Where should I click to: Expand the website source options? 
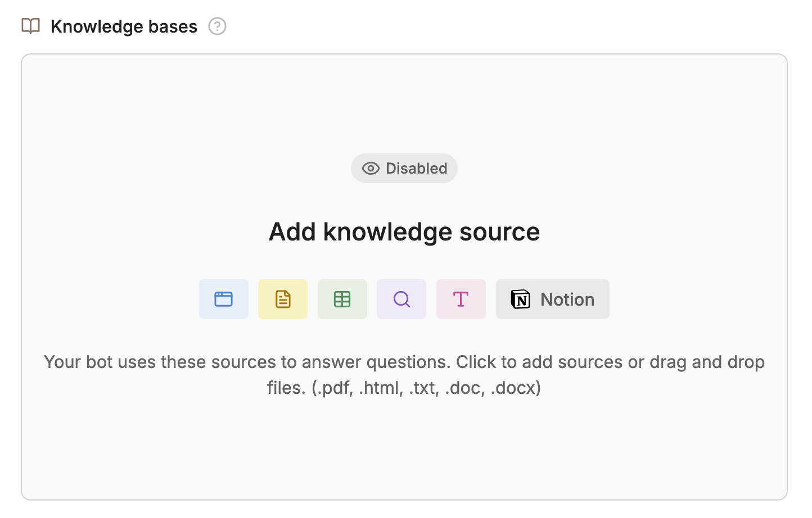[x=223, y=299]
